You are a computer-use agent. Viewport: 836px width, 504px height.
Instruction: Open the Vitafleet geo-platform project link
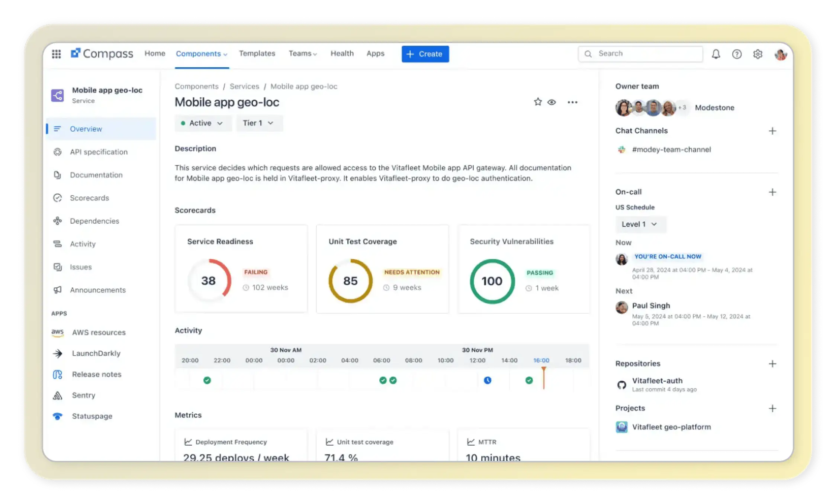(x=671, y=427)
